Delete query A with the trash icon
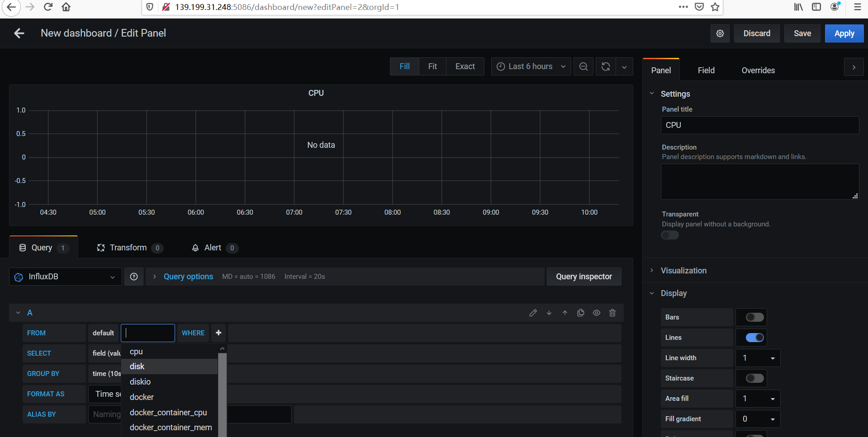Image resolution: width=868 pixels, height=437 pixels. pos(612,312)
